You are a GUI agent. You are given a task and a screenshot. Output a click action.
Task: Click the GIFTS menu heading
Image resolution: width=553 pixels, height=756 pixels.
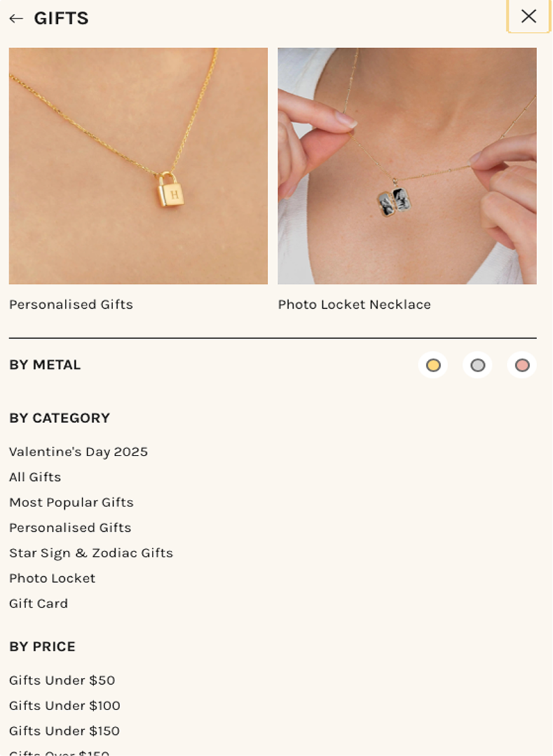[61, 18]
